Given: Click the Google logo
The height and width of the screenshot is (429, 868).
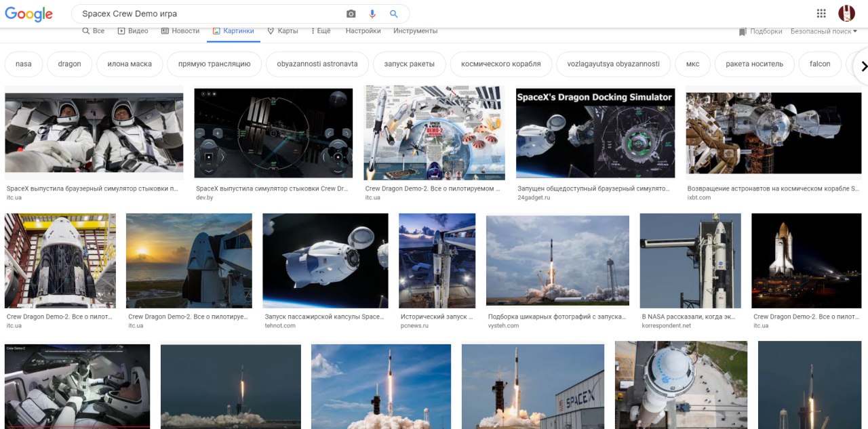Looking at the screenshot, I should pyautogui.click(x=28, y=14).
